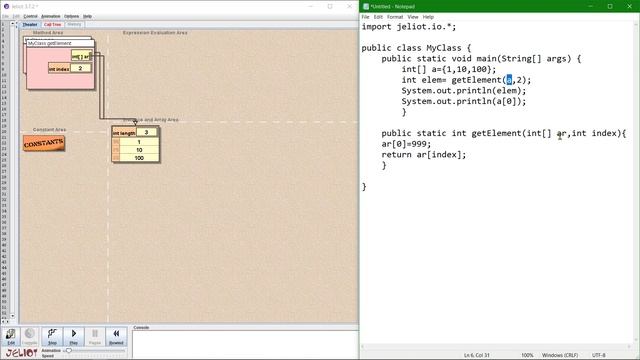Viewport: 640px width, 360px height.
Task: Click the 'System.out.println(elem);' line
Action: click(x=464, y=91)
